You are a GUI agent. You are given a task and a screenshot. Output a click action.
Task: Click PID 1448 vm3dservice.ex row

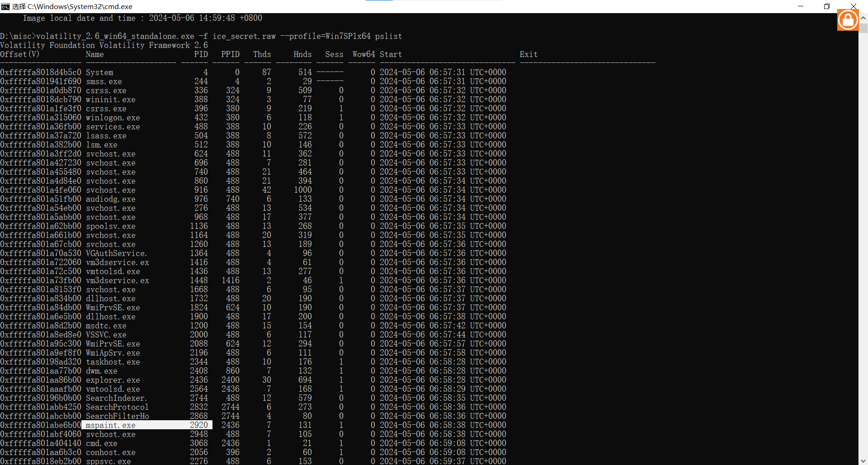pyautogui.click(x=199, y=280)
